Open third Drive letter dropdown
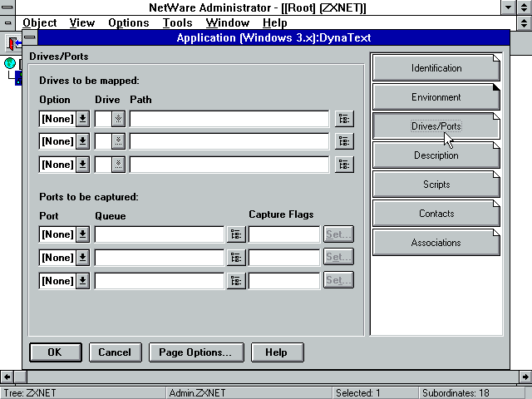Image resolution: width=532 pixels, height=399 pixels. point(118,165)
